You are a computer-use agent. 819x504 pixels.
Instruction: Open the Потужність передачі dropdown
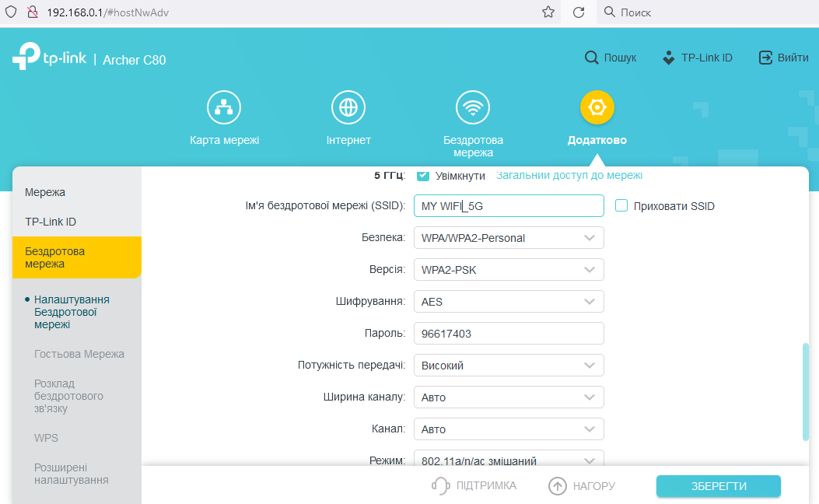tap(509, 365)
